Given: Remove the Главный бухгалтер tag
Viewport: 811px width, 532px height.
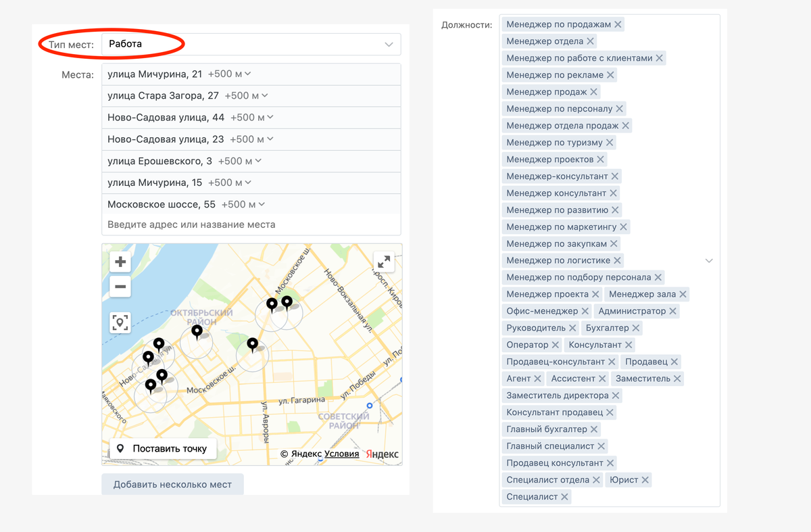Looking at the screenshot, I should (594, 429).
